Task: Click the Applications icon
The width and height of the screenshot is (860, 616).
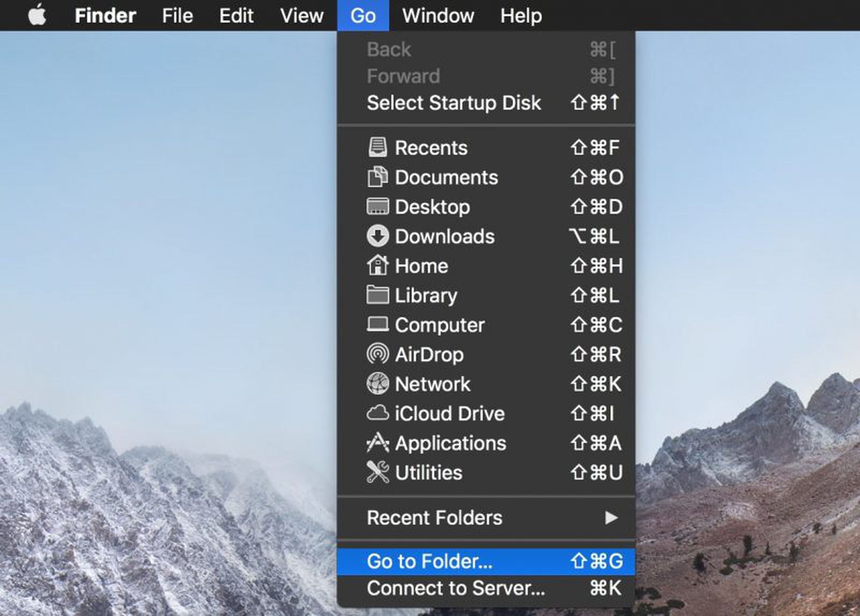Action: click(377, 443)
